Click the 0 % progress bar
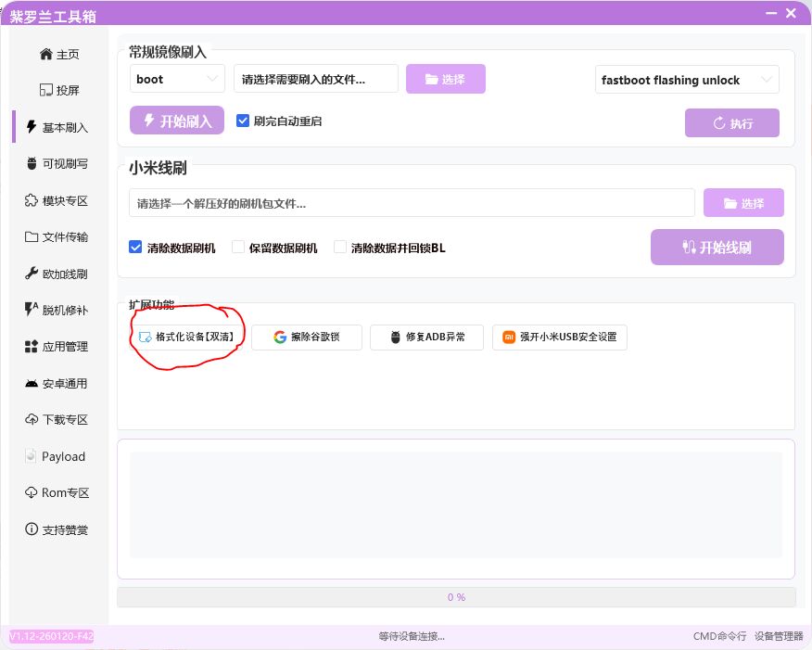Image resolution: width=812 pixels, height=650 pixels. [456, 597]
